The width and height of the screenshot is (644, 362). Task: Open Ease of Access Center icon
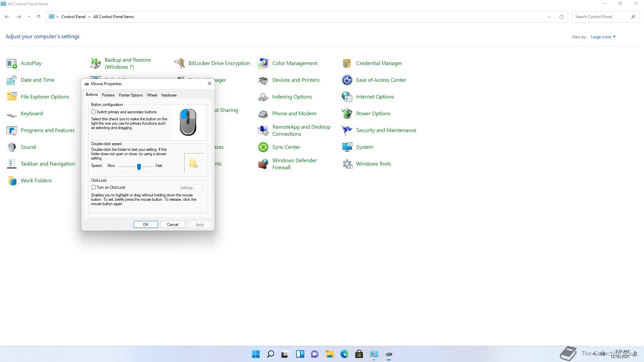pos(347,80)
